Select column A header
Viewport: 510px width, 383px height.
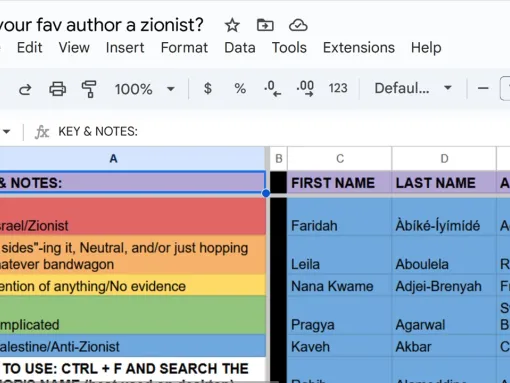133,159
